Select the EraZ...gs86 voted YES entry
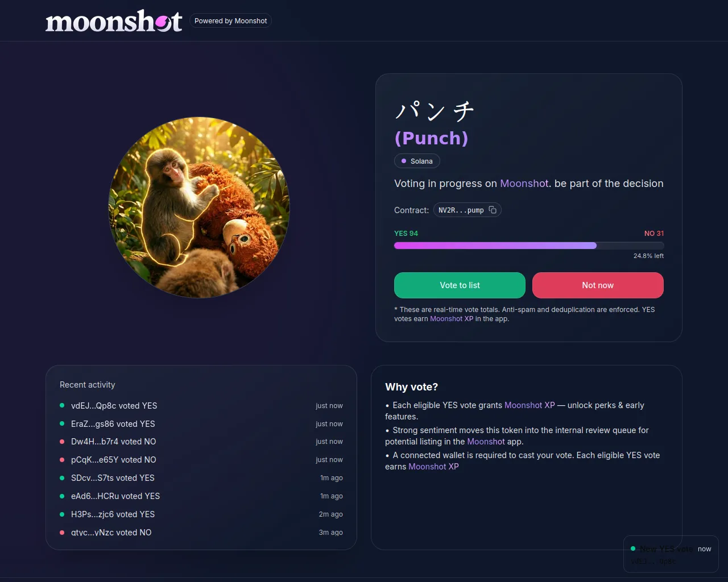Image resolution: width=728 pixels, height=582 pixels. pos(201,424)
